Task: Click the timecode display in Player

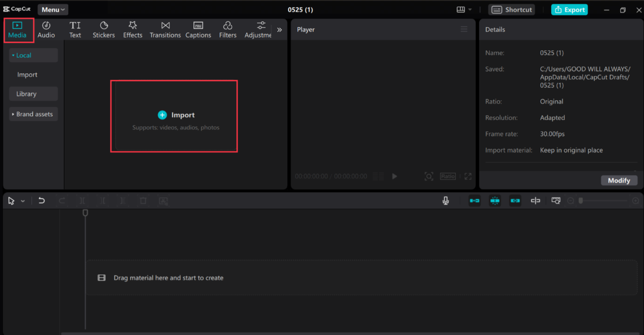Action: [331, 176]
